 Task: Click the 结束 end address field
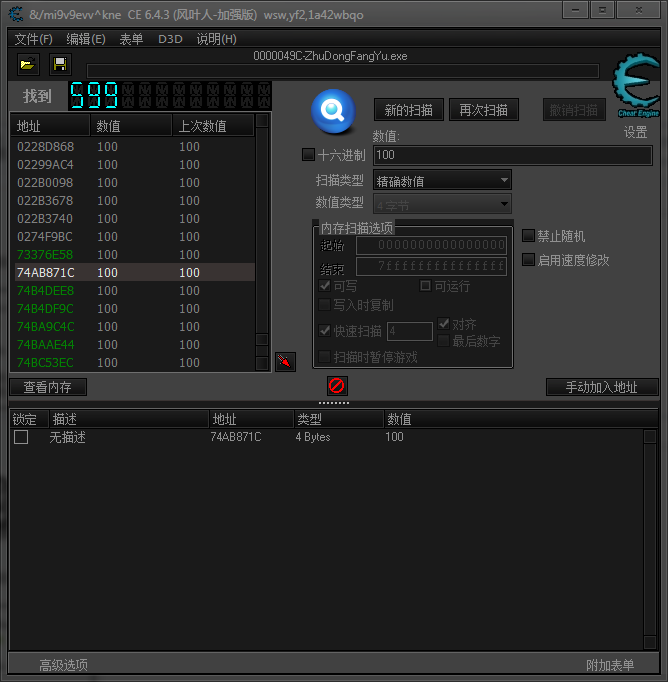tap(431, 266)
